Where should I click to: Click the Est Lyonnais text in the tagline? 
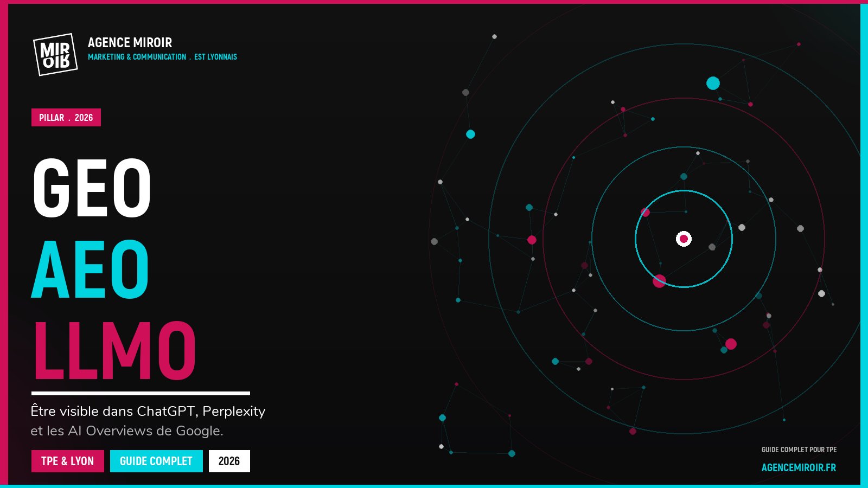coord(215,57)
